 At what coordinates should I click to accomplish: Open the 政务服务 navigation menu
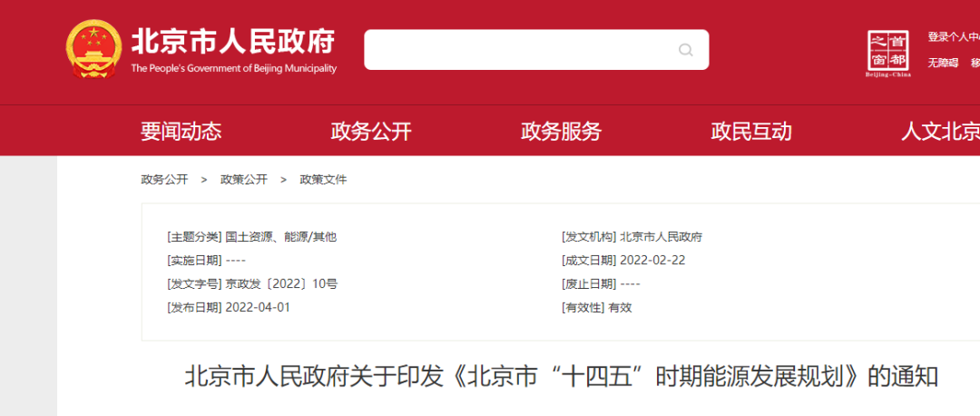tap(562, 132)
